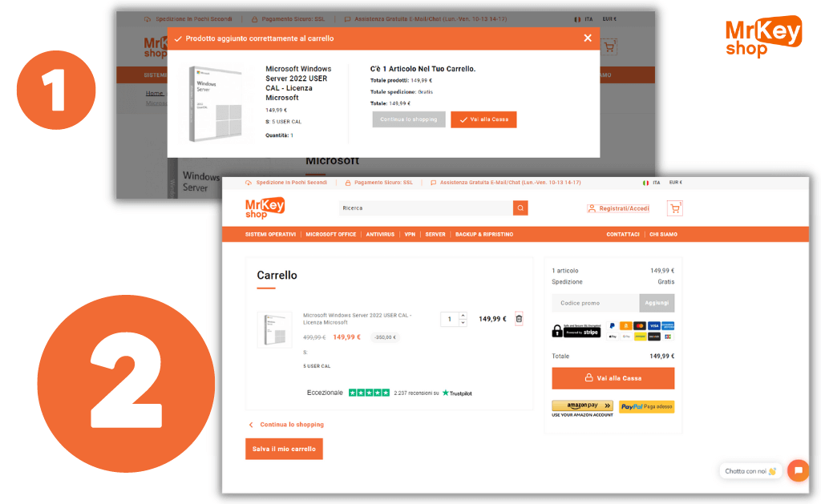Click Spedizione in Pochi Secondi in cart page

(x=291, y=183)
